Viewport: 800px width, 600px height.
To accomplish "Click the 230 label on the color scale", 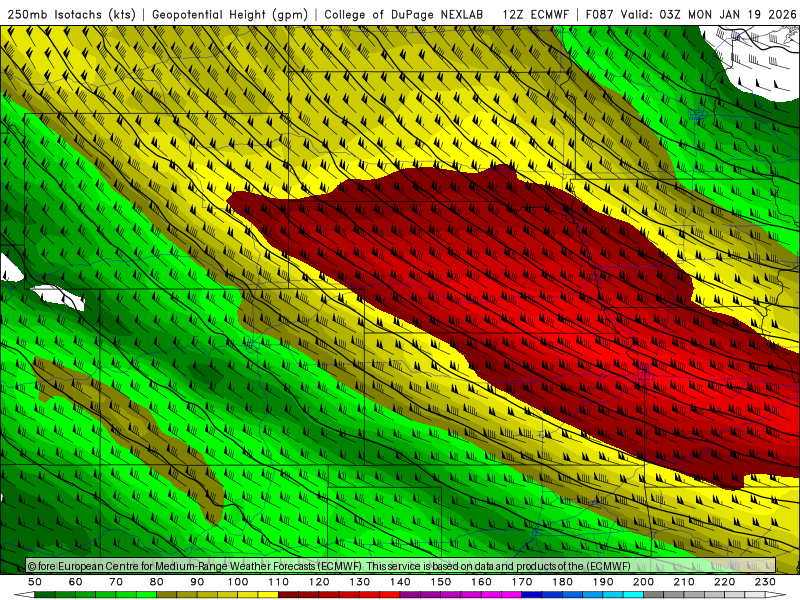I will [765, 582].
